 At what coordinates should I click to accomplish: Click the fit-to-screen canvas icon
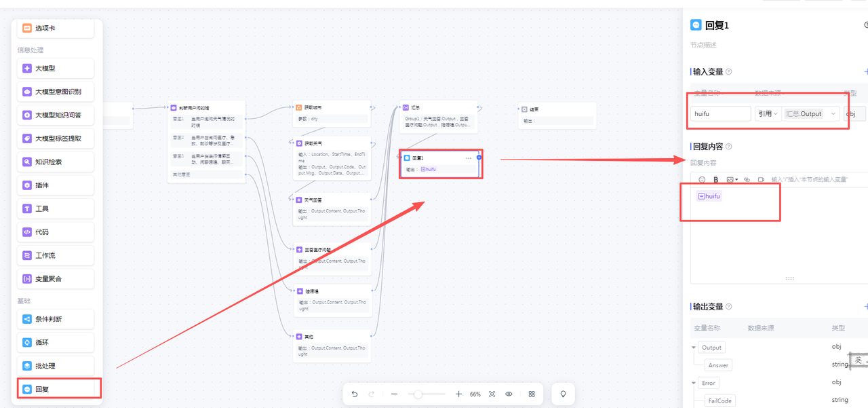[492, 394]
